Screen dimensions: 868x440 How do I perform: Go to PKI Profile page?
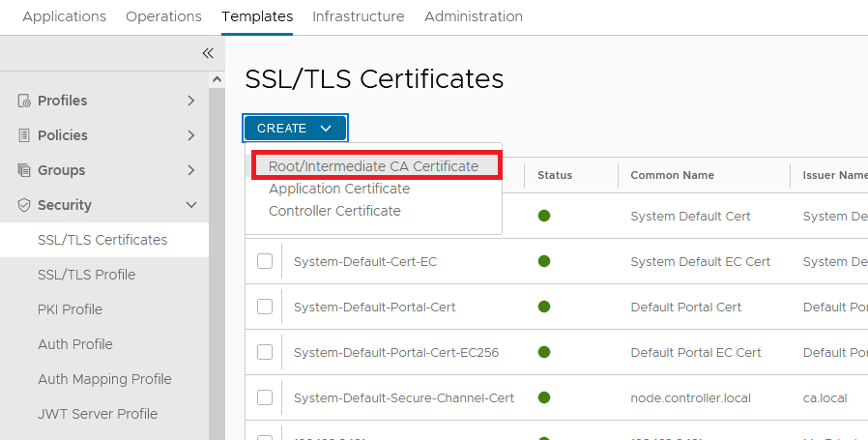70,309
